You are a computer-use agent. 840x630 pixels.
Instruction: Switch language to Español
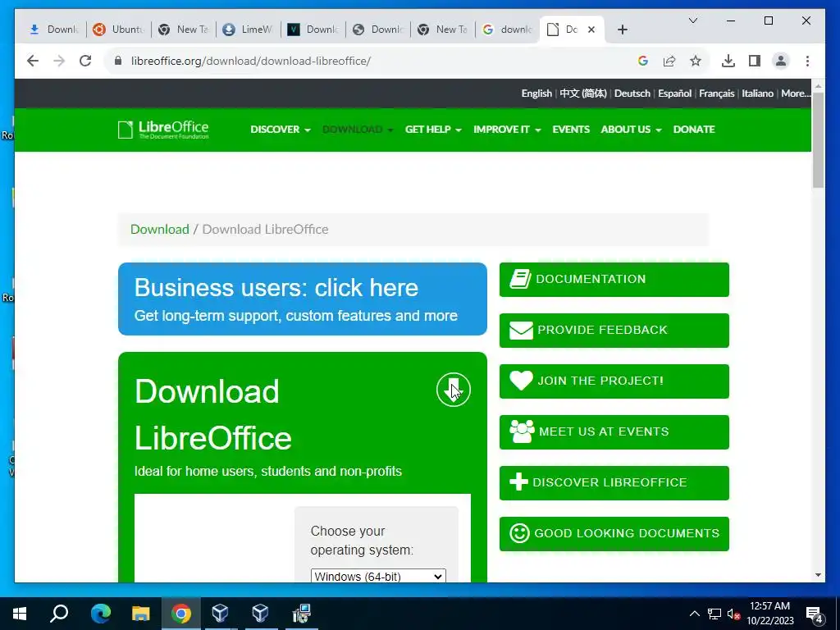click(x=674, y=94)
